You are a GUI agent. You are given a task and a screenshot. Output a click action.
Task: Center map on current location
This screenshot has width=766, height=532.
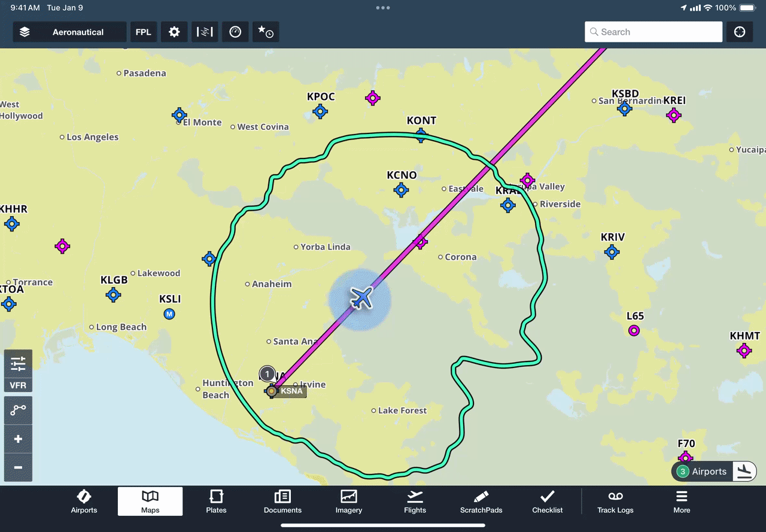(740, 32)
